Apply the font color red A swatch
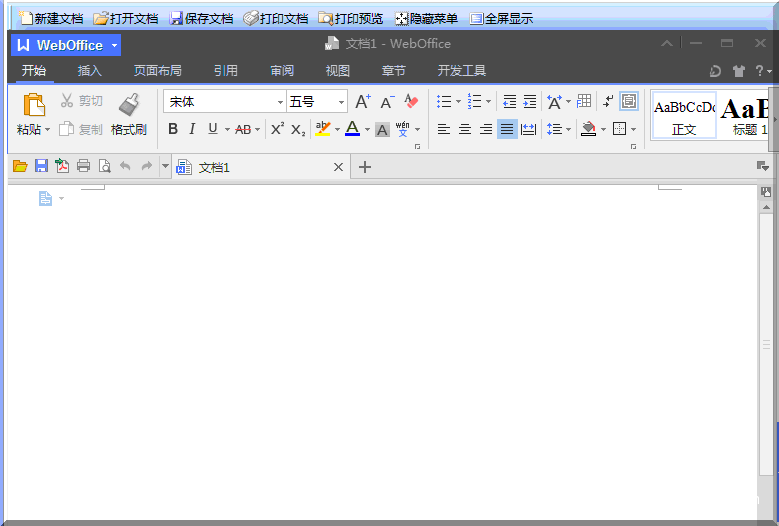The width and height of the screenshot is (779, 526). pyautogui.click(x=352, y=129)
